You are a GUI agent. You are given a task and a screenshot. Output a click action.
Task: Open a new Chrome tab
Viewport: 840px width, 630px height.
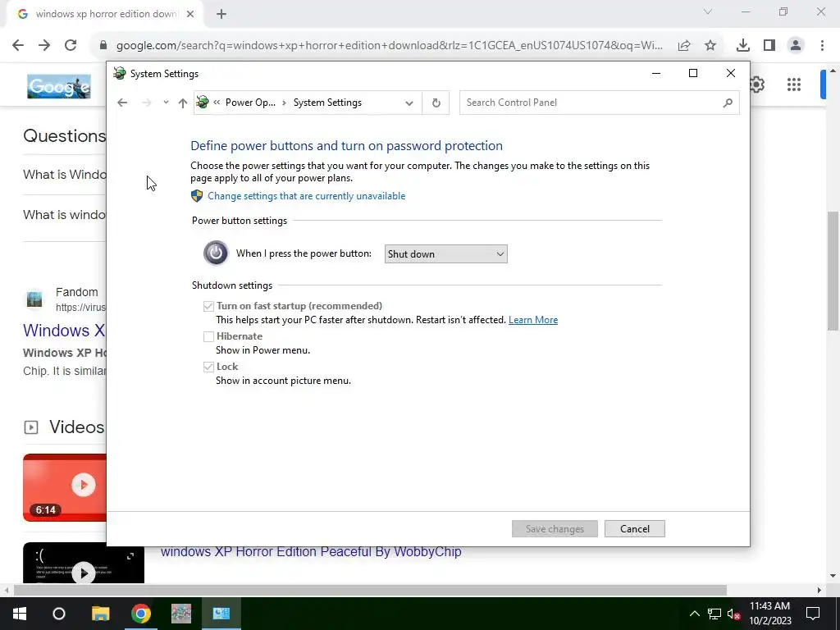tap(221, 15)
